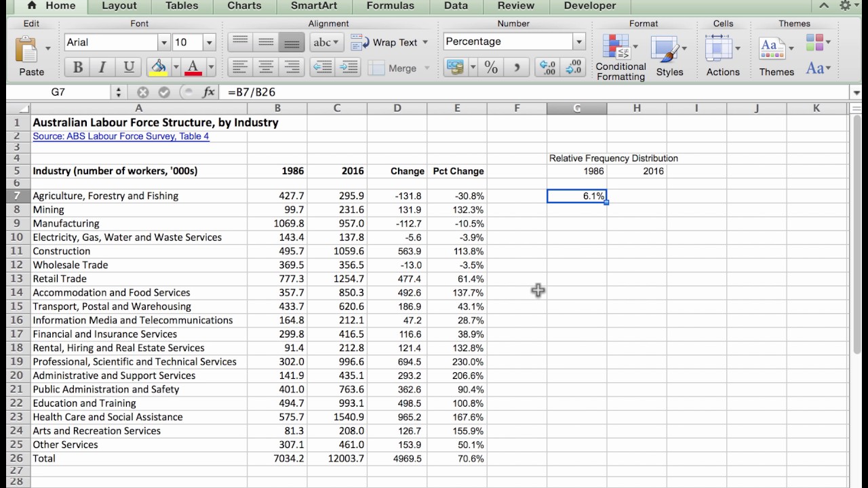Open the SmartArt tab

tap(315, 6)
